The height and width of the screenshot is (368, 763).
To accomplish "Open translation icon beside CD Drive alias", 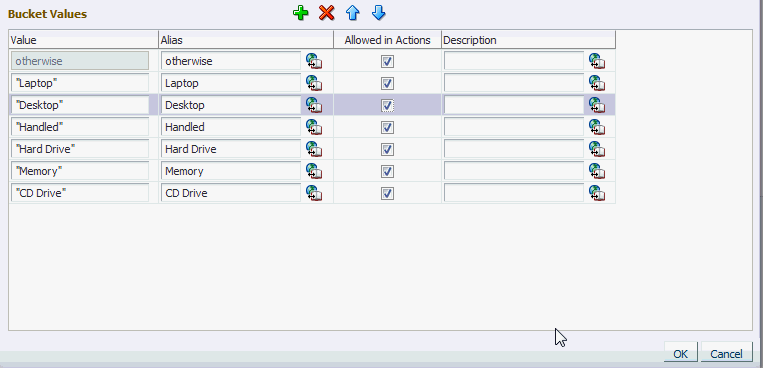I will coord(314,193).
